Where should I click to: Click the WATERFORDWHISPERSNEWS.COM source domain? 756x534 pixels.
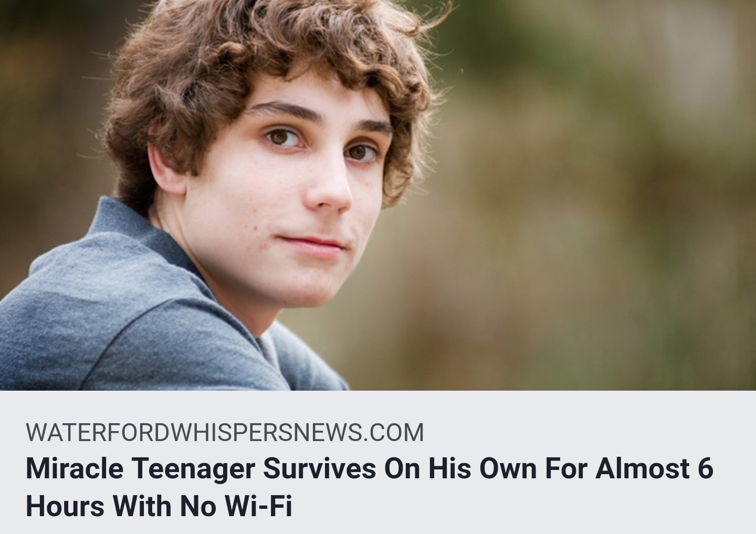pyautogui.click(x=225, y=433)
